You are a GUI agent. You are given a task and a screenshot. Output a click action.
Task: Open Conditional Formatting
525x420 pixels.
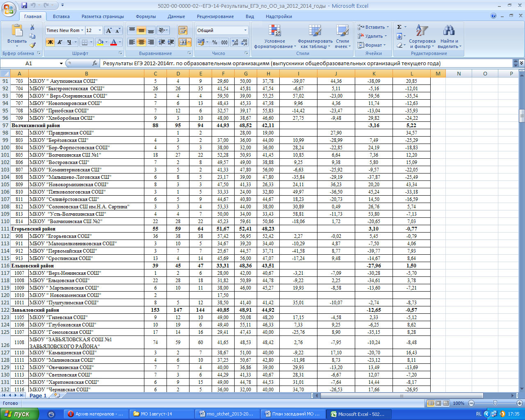[x=275, y=37]
